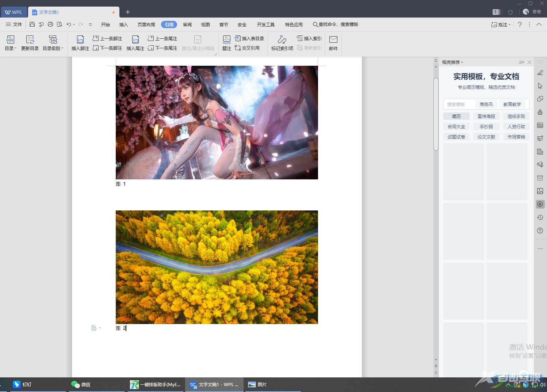Image resolution: width=547 pixels, height=392 pixels.
Task: Go to 上一条尾注 previous endnote
Action: click(x=162, y=38)
